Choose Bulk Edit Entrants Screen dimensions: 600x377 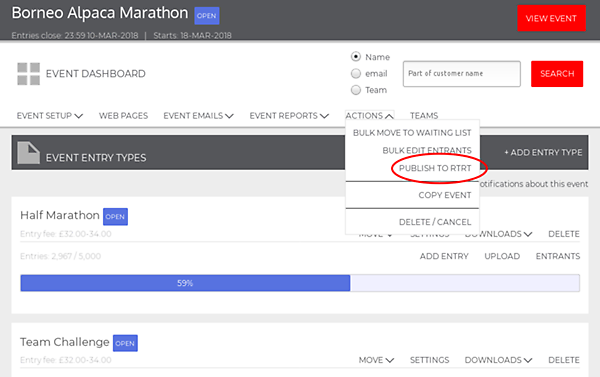click(427, 150)
